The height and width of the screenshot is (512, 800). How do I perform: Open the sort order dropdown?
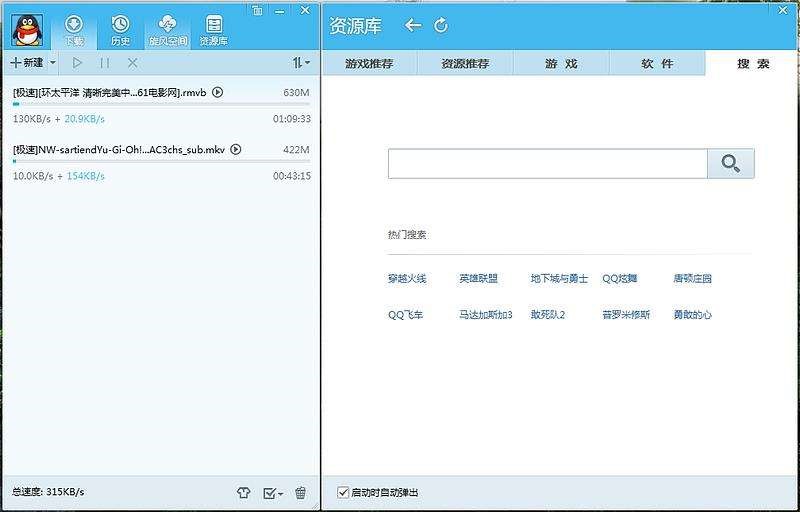pyautogui.click(x=301, y=63)
